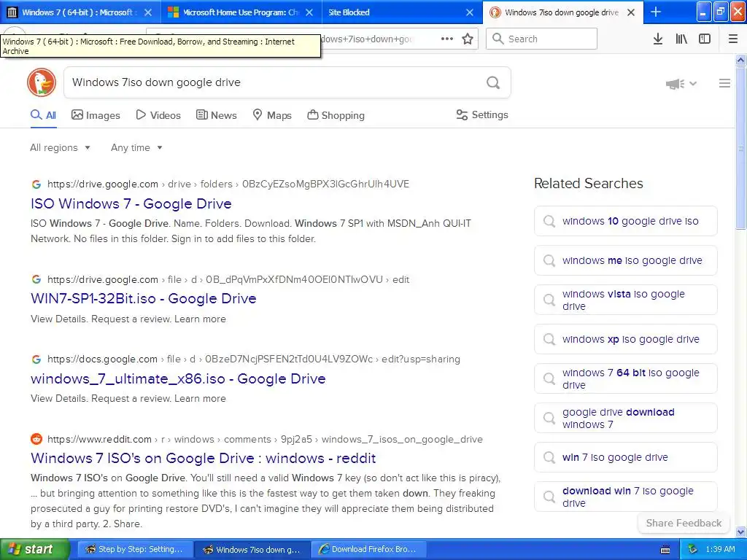Open DuckDuckGo hamburger side menu
Screen dimensions: 747x560
[x=724, y=83]
